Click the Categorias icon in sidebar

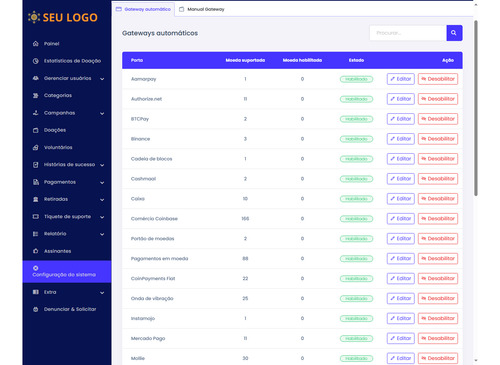[36, 96]
